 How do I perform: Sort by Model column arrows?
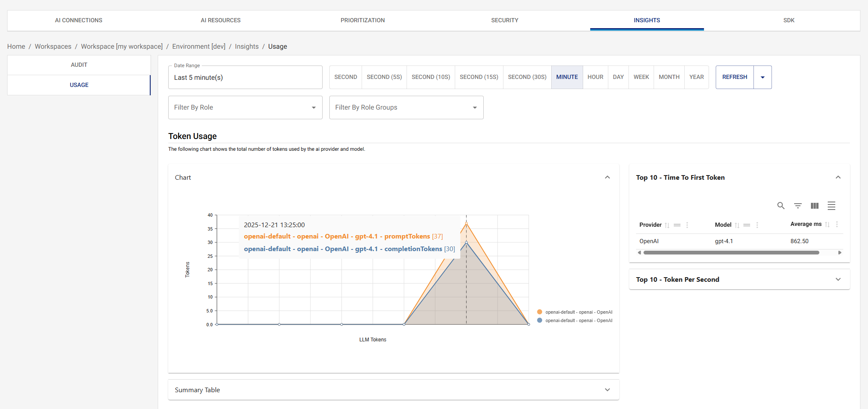[737, 225]
